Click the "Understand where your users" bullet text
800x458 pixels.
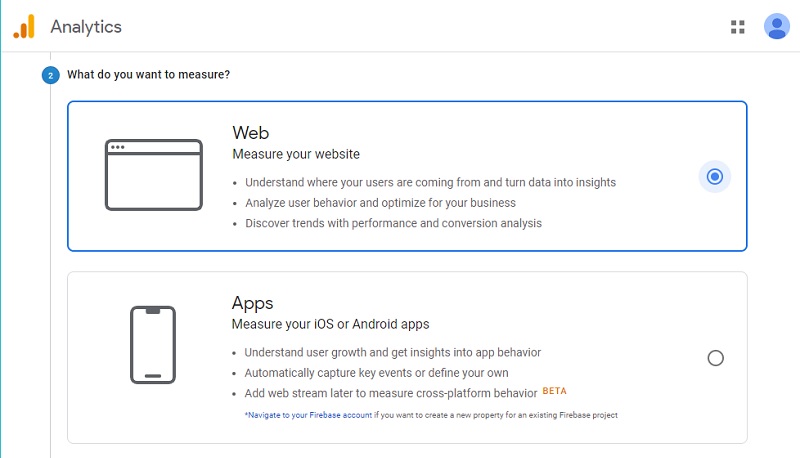click(x=430, y=182)
